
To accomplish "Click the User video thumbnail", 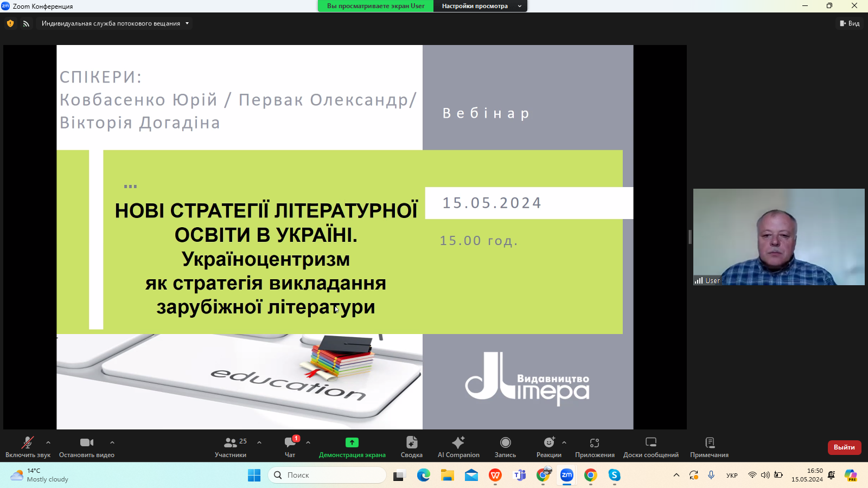I will pos(778,236).
